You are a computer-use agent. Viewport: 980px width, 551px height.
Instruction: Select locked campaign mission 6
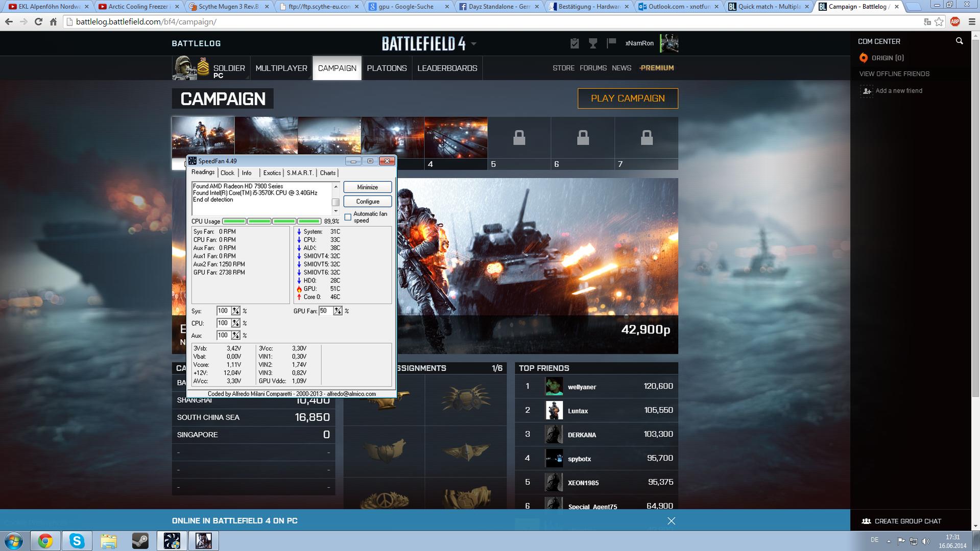[x=583, y=143]
